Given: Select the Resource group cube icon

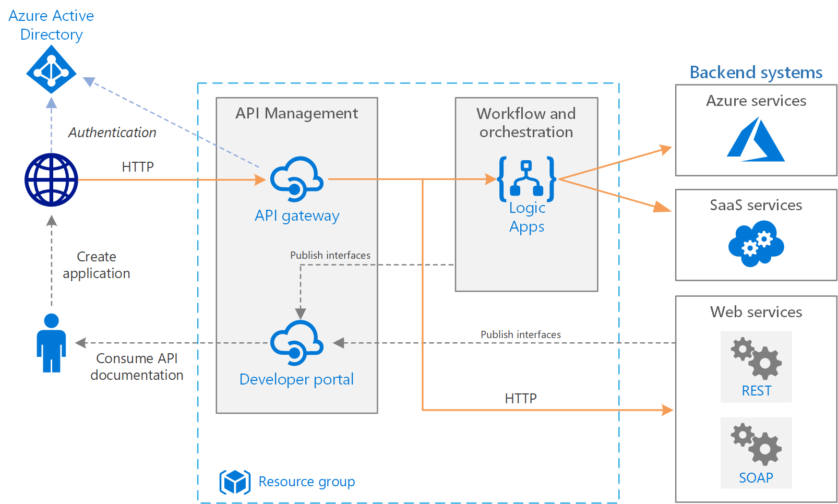Looking at the screenshot, I should coord(235,482).
